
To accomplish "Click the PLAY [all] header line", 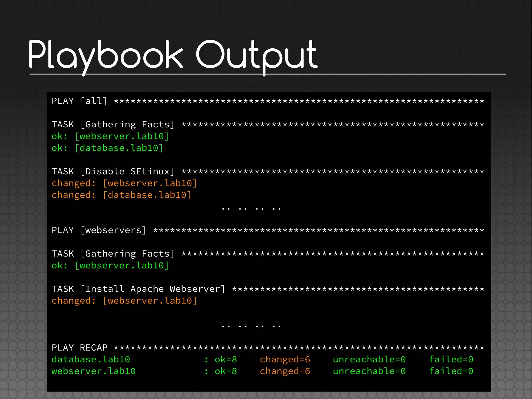I will pyautogui.click(x=79, y=101).
